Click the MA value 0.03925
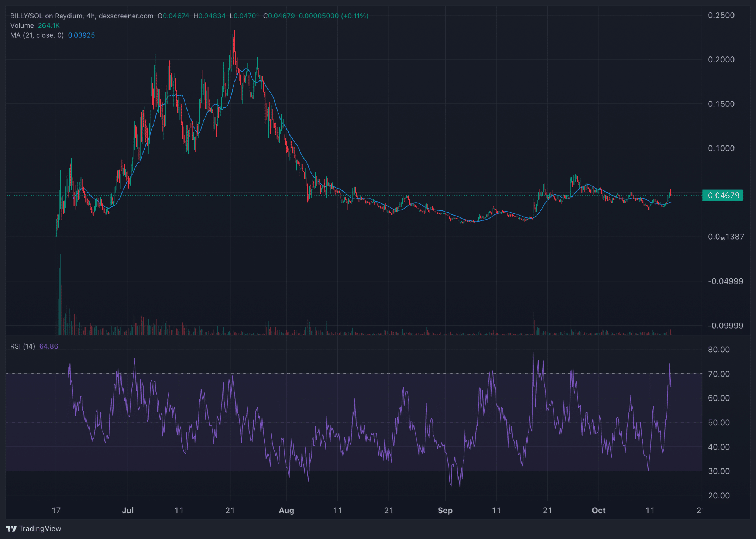The image size is (756, 539). (x=82, y=35)
